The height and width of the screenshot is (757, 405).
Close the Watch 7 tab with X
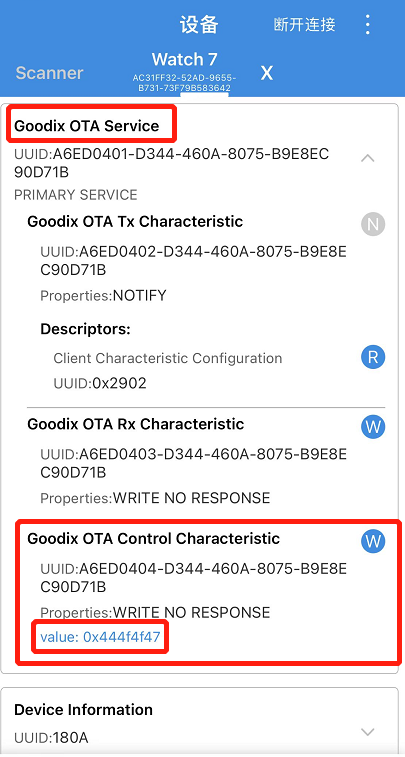coord(266,73)
